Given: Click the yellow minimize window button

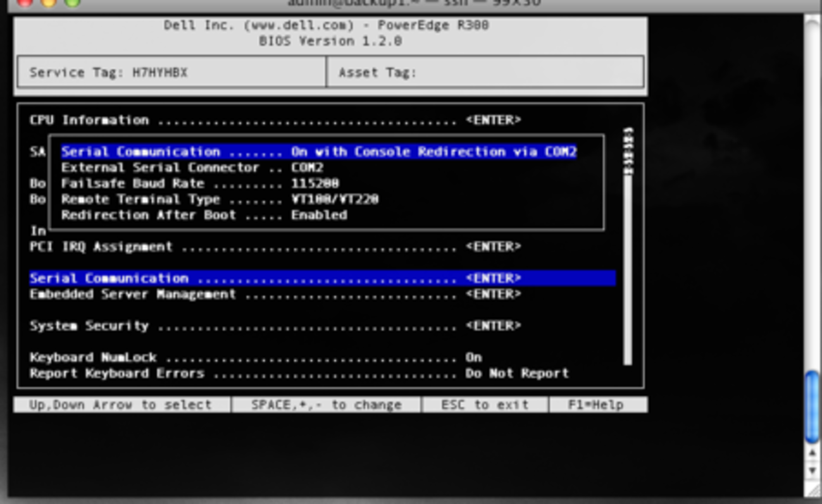Looking at the screenshot, I should click(x=48, y=2).
